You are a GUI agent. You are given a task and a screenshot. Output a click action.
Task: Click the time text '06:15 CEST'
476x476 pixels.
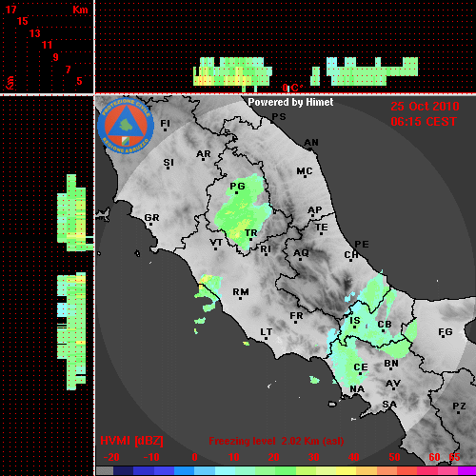tap(424, 122)
